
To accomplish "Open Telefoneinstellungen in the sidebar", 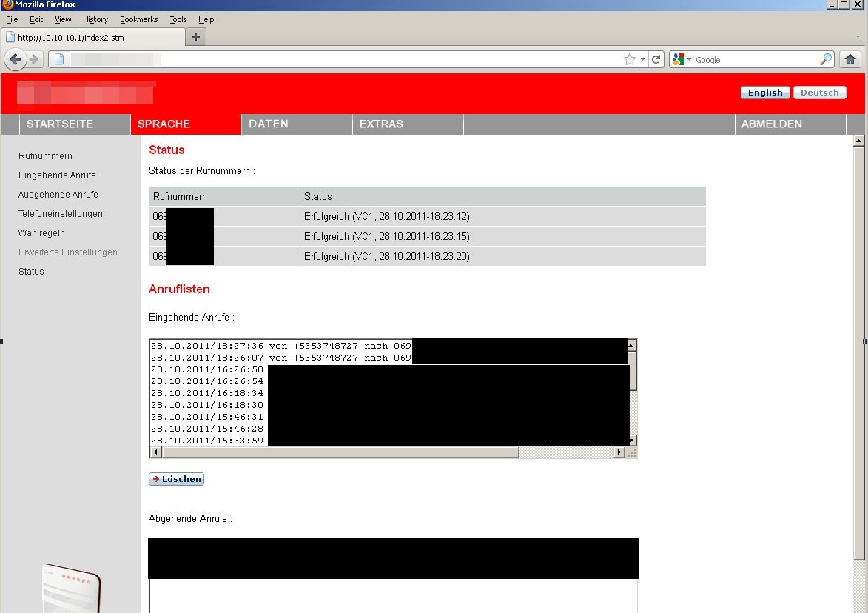I will click(x=61, y=214).
